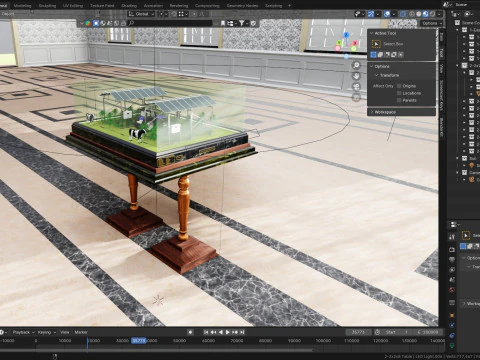Click the snapping grid icon
The image size is (480, 360).
(181, 14)
